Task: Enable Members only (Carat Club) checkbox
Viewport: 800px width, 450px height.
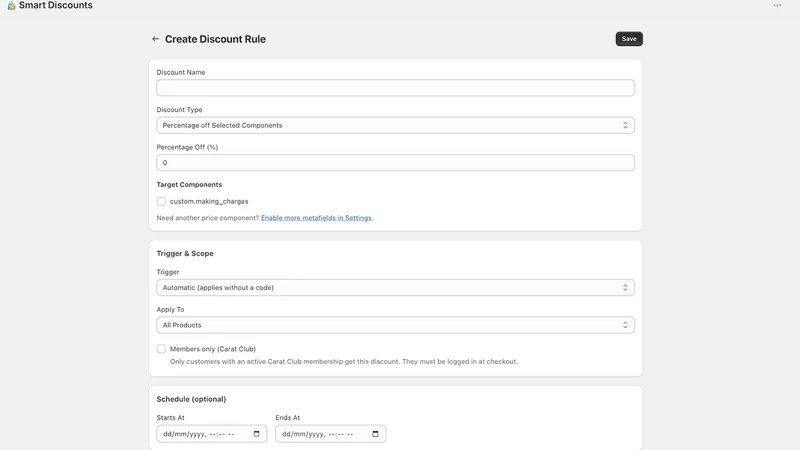Action: coord(161,349)
